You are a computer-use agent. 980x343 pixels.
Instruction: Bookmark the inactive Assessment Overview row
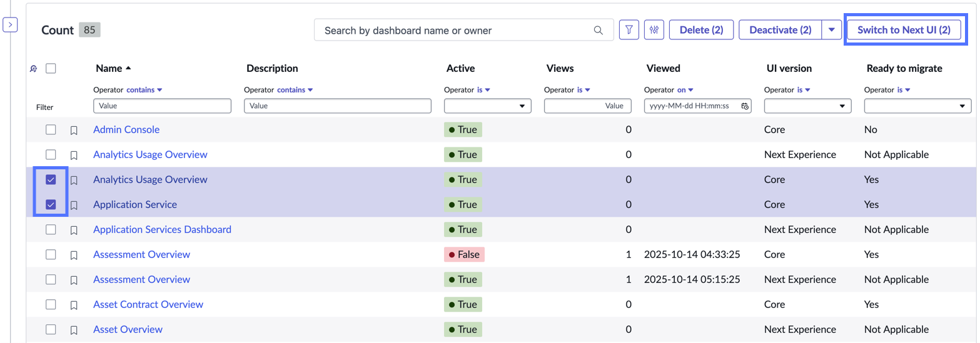74,255
